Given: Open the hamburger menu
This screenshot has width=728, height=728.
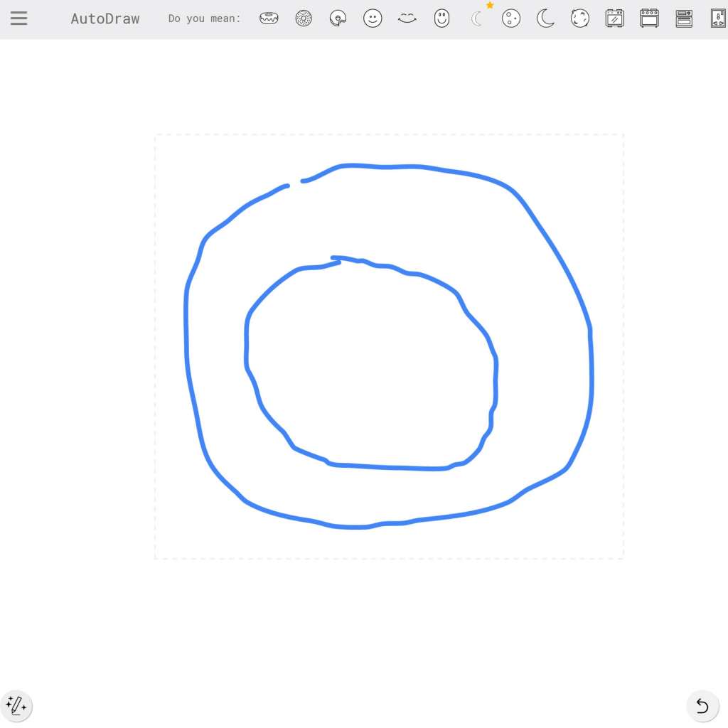Looking at the screenshot, I should pos(19,18).
